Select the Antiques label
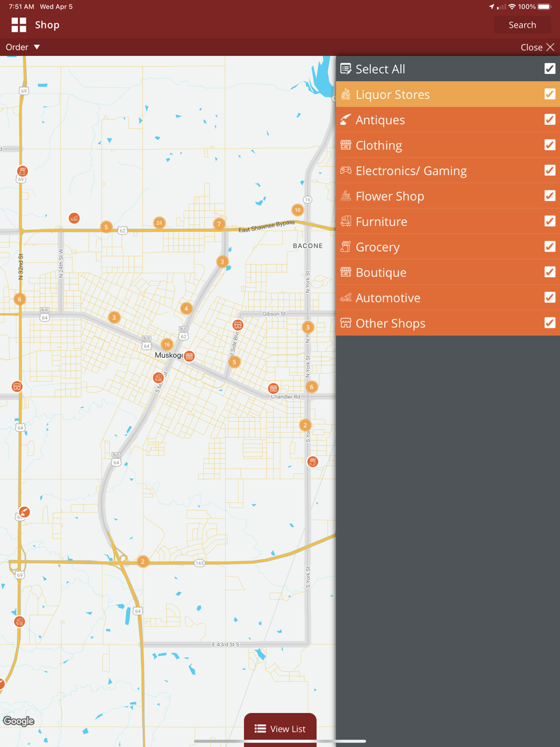Image resolution: width=560 pixels, height=747 pixels. [380, 120]
